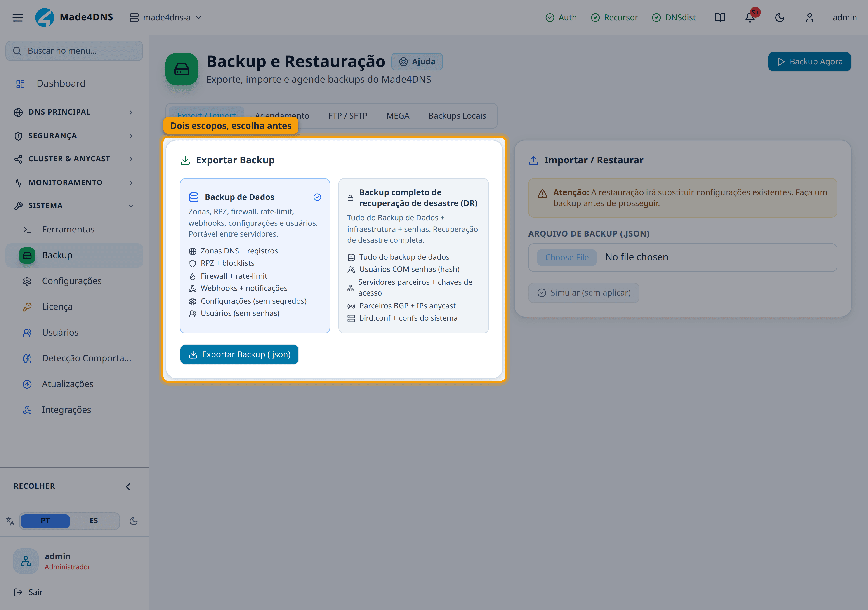Viewport: 868px width, 610px height.
Task: Switch to the Agendamento tab
Action: (282, 116)
